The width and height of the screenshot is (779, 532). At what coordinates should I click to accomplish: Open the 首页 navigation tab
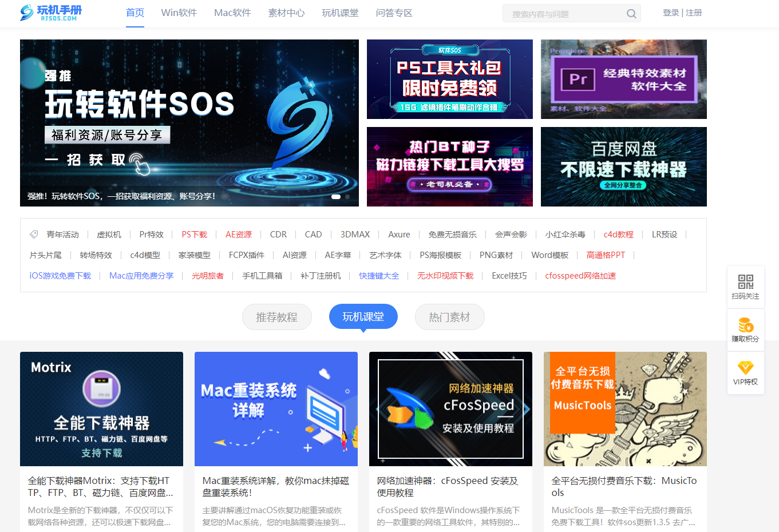(135, 13)
